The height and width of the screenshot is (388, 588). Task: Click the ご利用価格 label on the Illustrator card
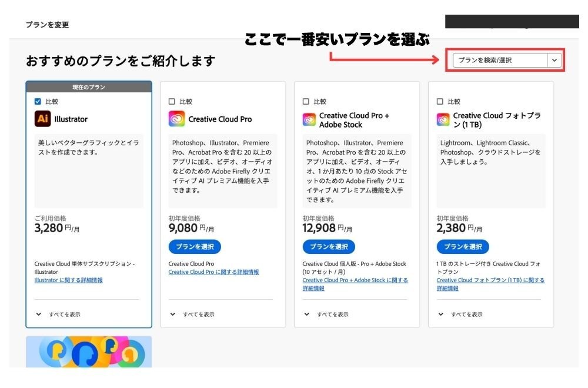(50, 218)
